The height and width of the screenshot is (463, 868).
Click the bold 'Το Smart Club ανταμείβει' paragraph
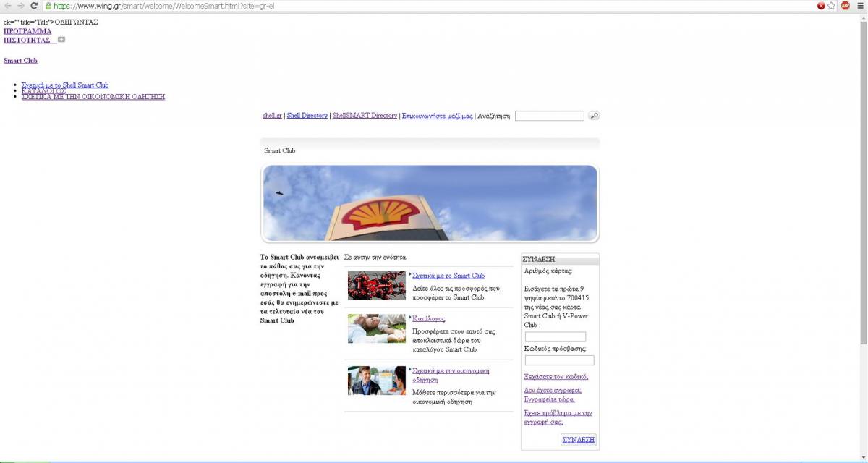[x=299, y=289]
